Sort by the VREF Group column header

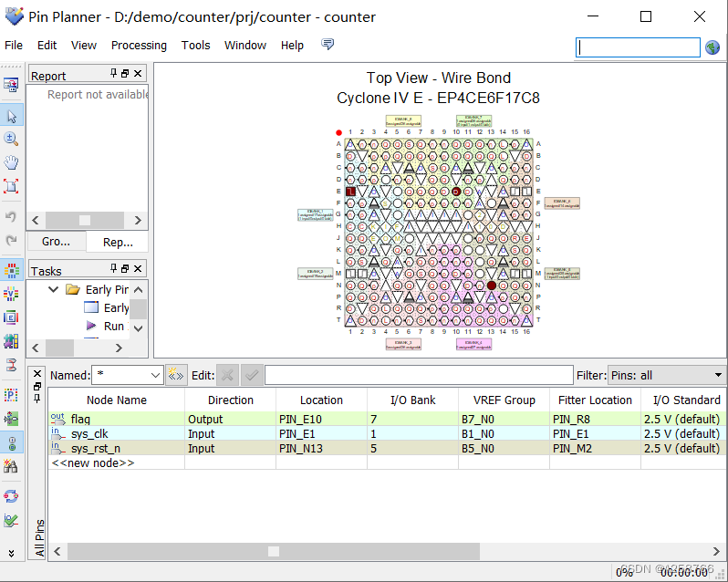pos(504,400)
